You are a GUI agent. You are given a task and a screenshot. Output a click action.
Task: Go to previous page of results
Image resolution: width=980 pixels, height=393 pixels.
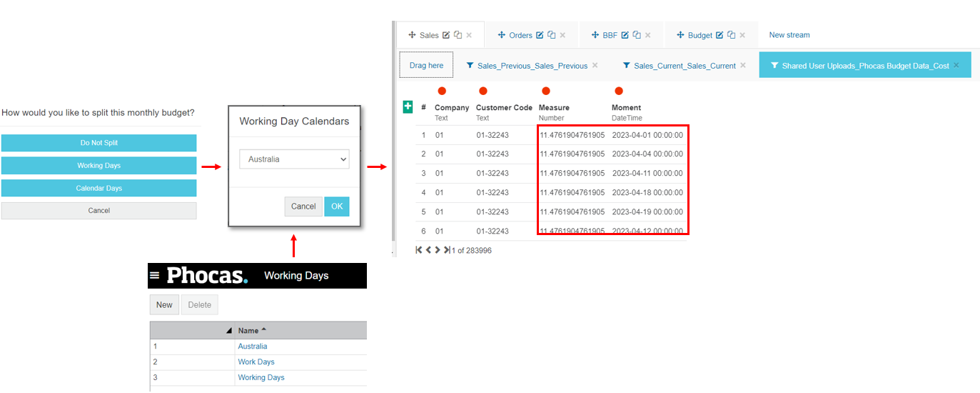click(x=428, y=250)
